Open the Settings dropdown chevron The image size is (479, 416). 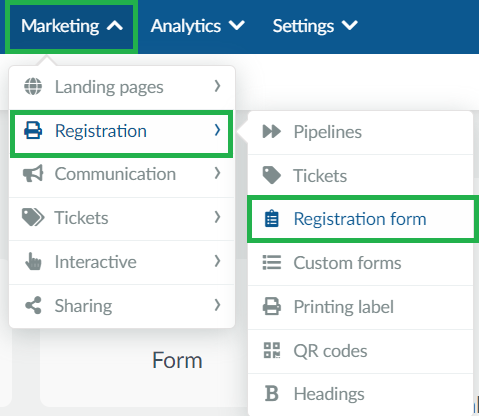click(x=350, y=25)
